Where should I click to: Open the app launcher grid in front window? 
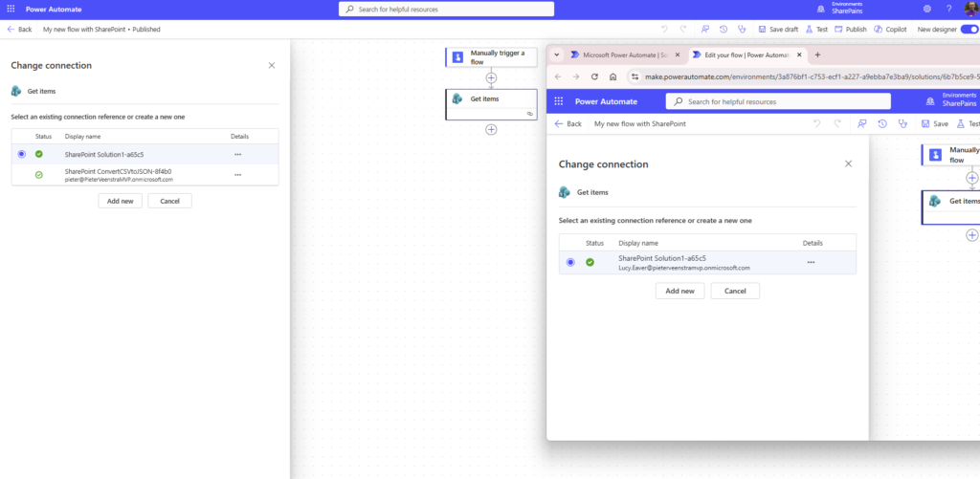click(559, 101)
